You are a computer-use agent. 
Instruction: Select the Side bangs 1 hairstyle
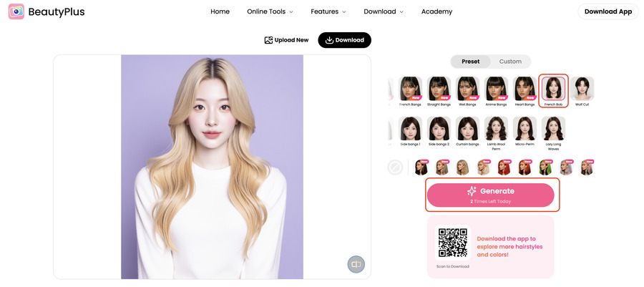(x=410, y=132)
